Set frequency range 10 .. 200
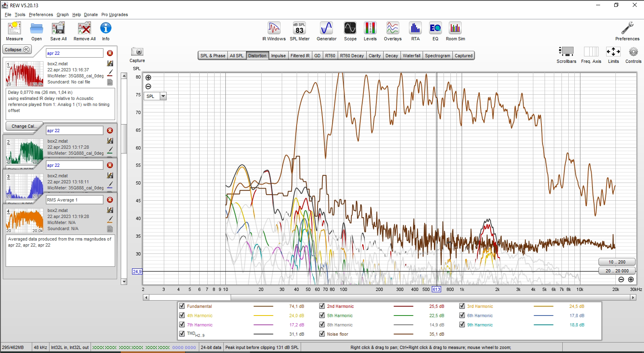Viewport: 644px width, 353px height. [617, 262]
